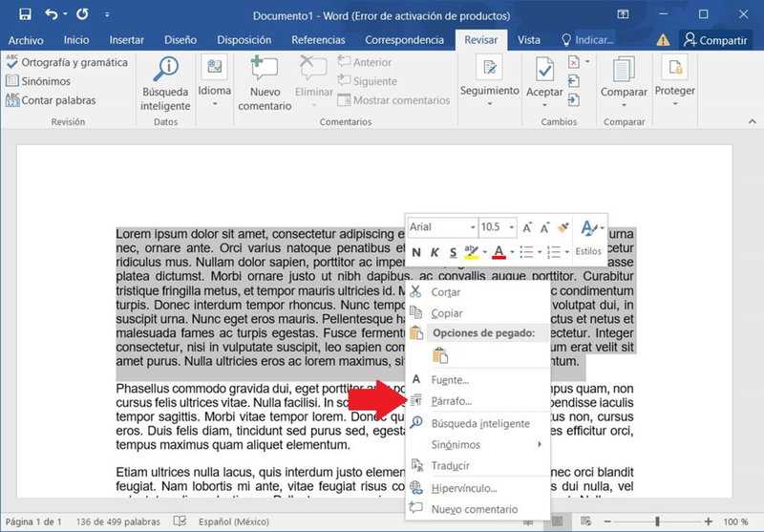Switch to the Inicio tab
The image size is (764, 532).
pos(76,40)
